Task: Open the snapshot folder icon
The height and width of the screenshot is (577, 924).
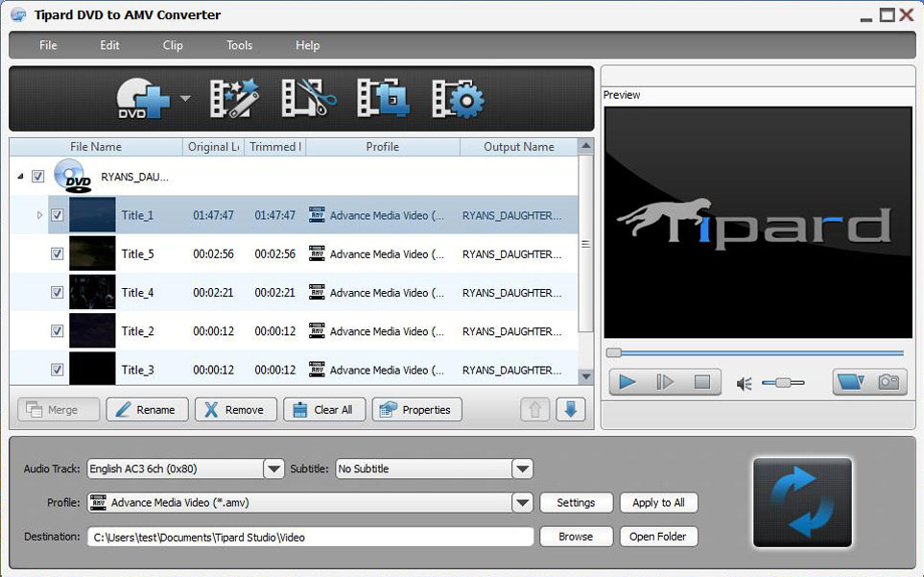Action: [849, 382]
